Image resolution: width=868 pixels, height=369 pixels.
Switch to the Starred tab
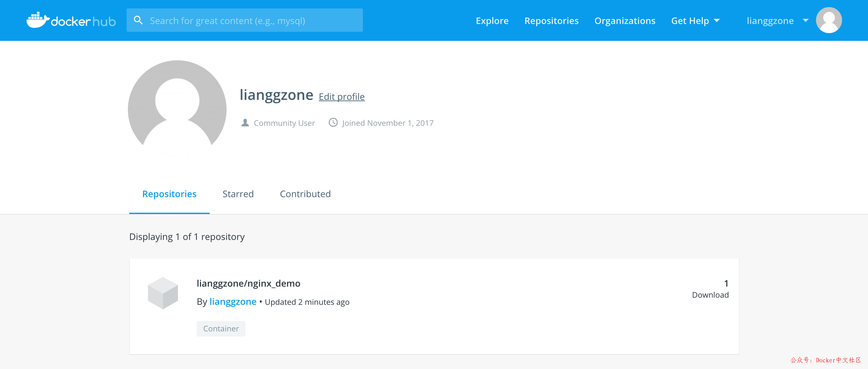click(238, 194)
